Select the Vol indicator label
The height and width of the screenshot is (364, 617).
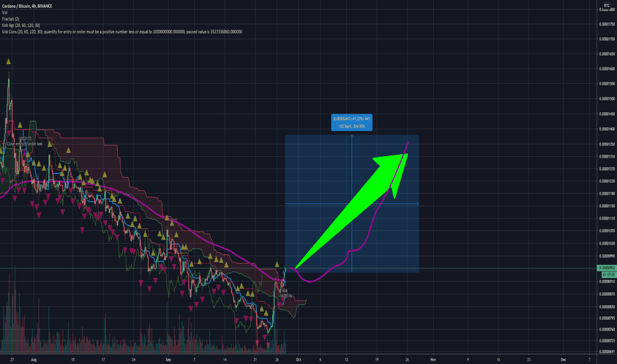(5, 13)
